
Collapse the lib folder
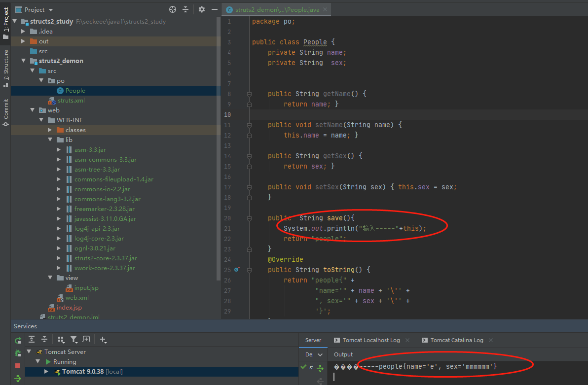click(50, 140)
